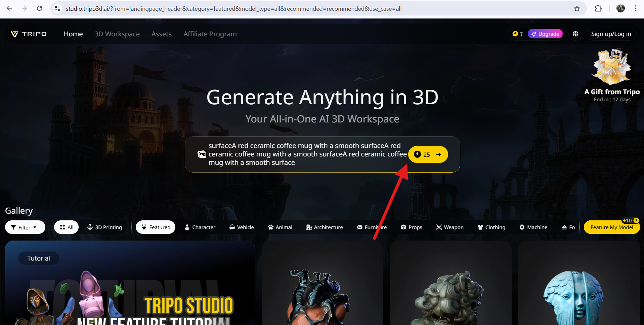Filter gallery by Animal
Image resolution: width=644 pixels, height=325 pixels.
280,227
